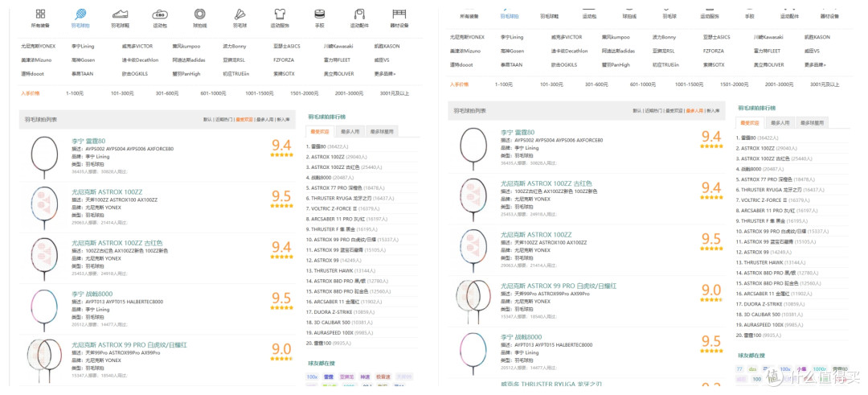
Task: Open ASTROX 100ZZ 古红色 title in right page
Action: [547, 183]
